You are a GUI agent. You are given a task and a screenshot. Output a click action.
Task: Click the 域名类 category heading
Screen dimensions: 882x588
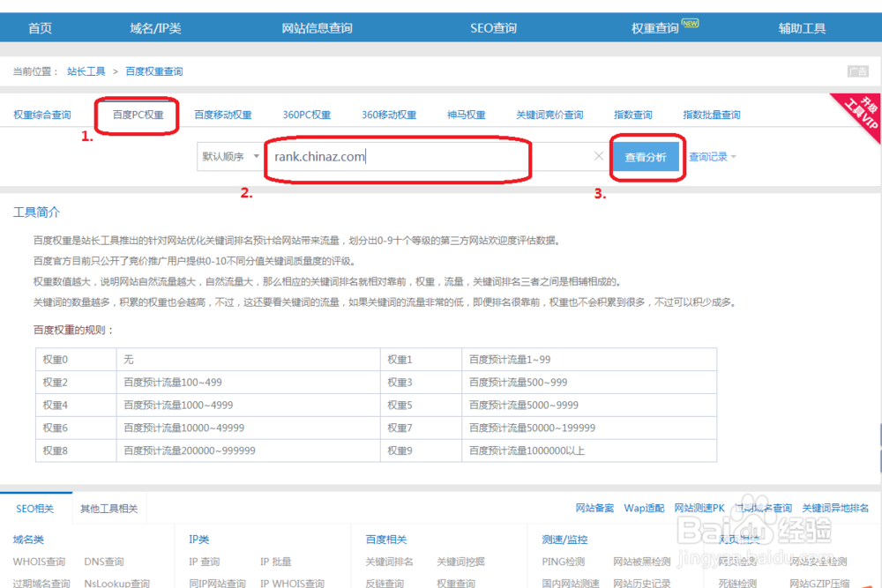[28, 540]
